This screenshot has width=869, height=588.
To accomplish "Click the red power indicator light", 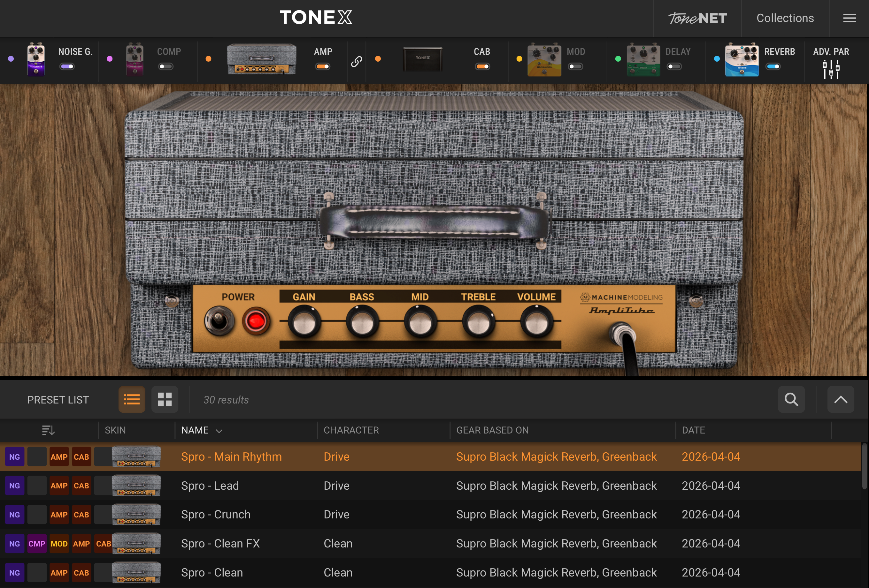I will [x=256, y=321].
